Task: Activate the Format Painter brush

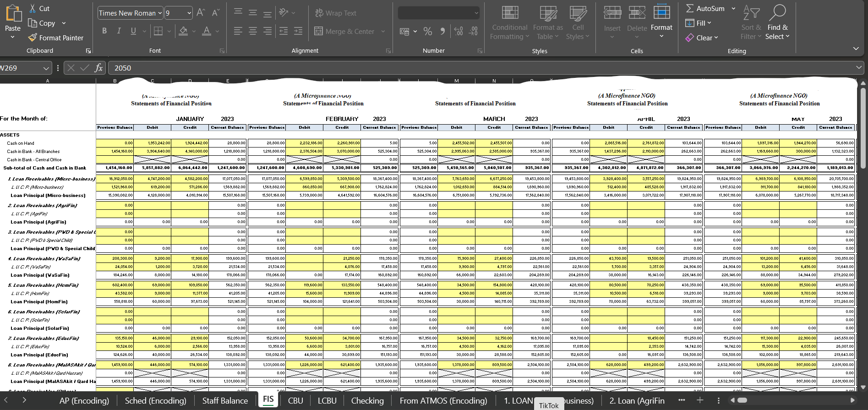Action: coord(33,38)
